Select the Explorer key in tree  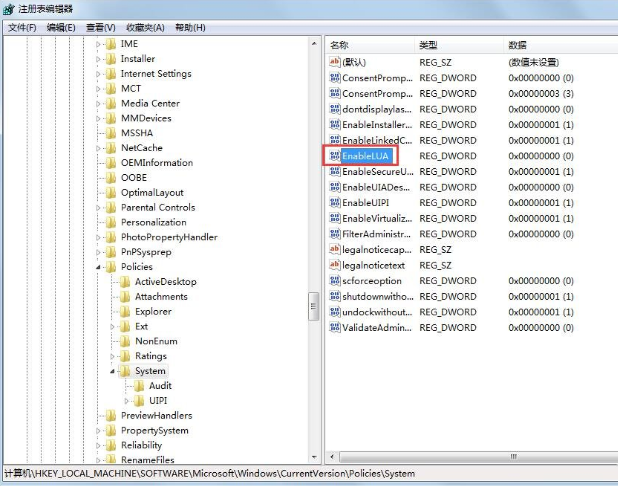pyautogui.click(x=153, y=312)
